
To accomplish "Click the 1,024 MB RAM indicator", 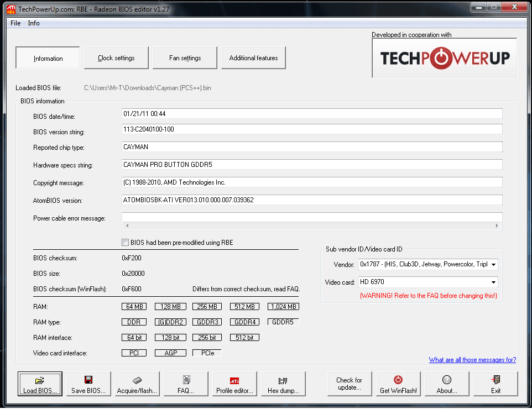I will (x=283, y=307).
